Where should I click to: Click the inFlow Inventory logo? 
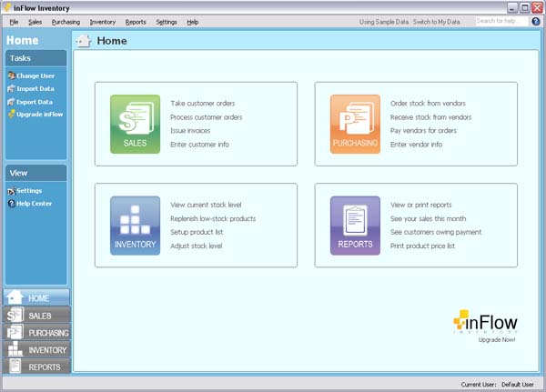[485, 322]
